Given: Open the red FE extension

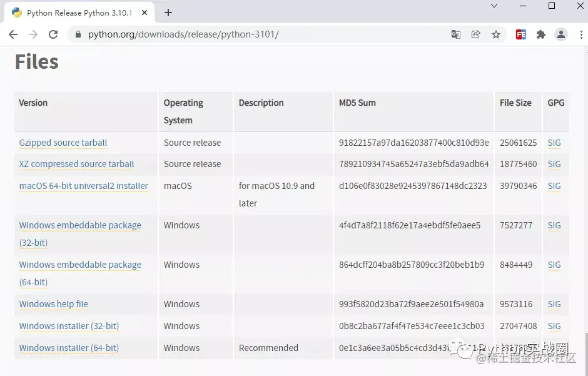Looking at the screenshot, I should point(521,34).
